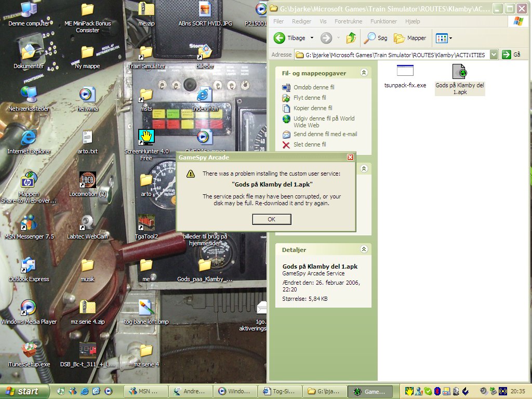Close the GameSpy Arcade error dialog
This screenshot has width=532, height=399.
350,157
